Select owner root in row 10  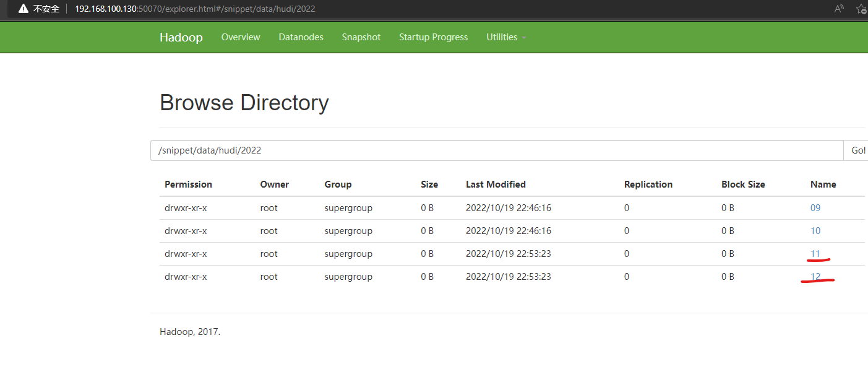[269, 231]
